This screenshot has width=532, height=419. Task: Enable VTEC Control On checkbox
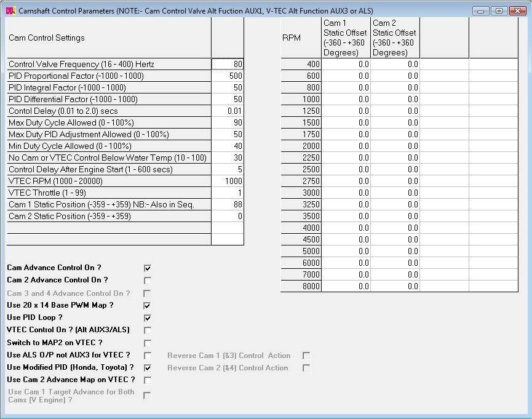coord(147,330)
